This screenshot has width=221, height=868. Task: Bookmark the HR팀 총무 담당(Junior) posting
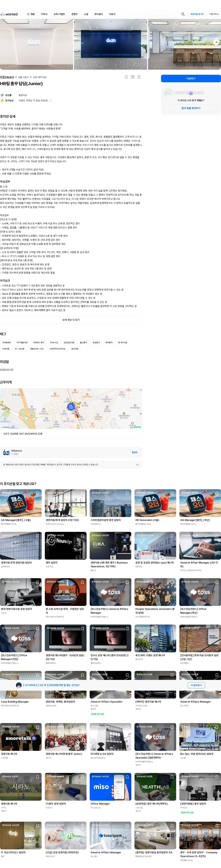pyautogui.click(x=126, y=77)
